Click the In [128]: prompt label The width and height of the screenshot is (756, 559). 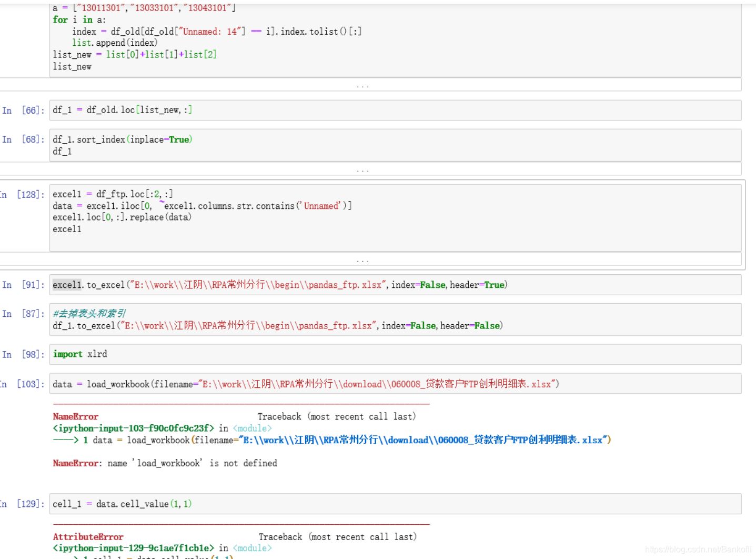click(22, 195)
